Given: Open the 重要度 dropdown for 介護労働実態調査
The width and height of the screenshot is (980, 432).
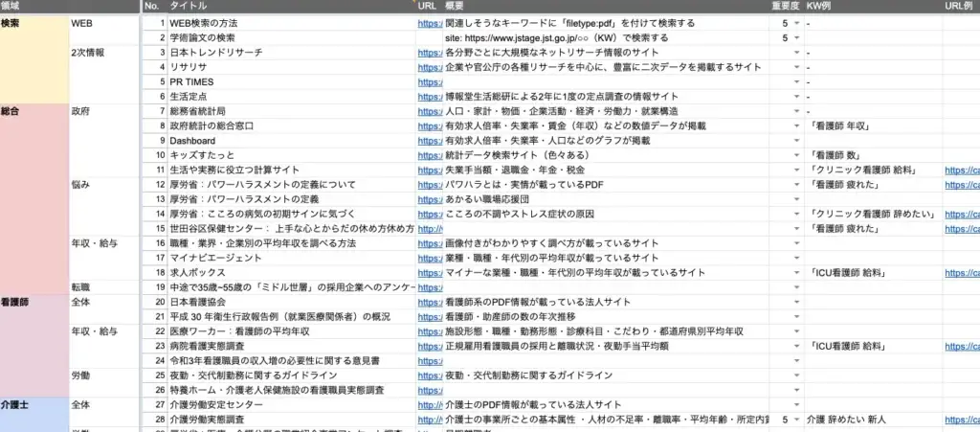Looking at the screenshot, I should [796, 420].
